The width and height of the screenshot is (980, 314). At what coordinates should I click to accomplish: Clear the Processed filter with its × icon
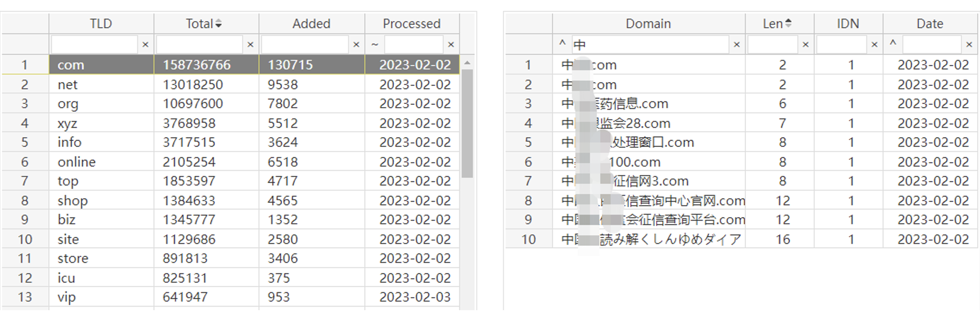pos(451,45)
